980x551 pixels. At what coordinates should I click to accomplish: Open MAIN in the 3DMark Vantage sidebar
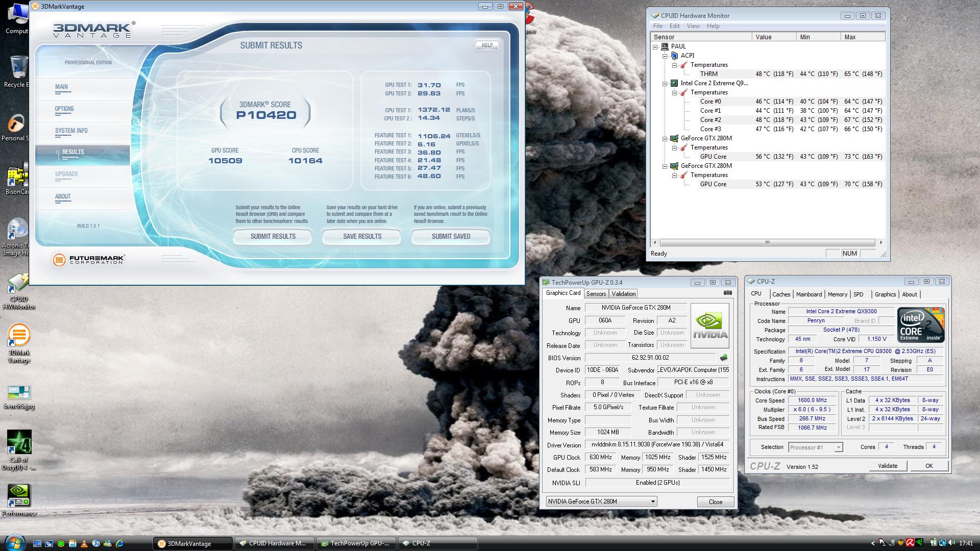click(x=62, y=87)
